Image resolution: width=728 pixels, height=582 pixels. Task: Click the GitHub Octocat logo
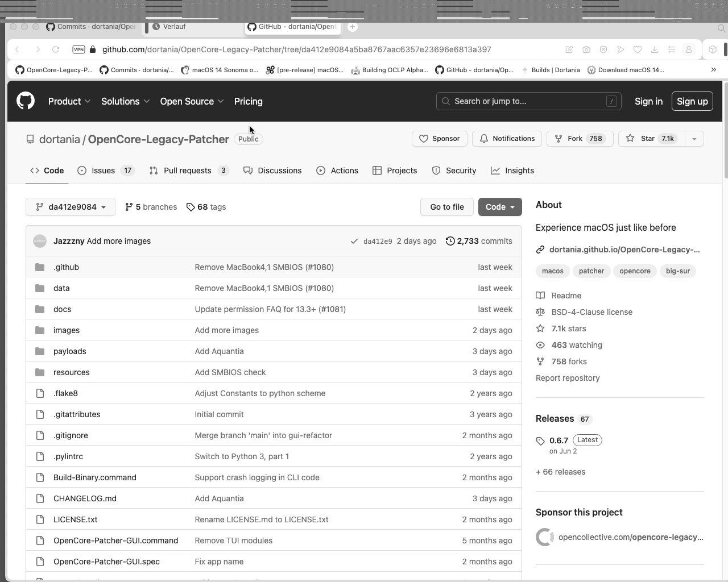coord(26,101)
